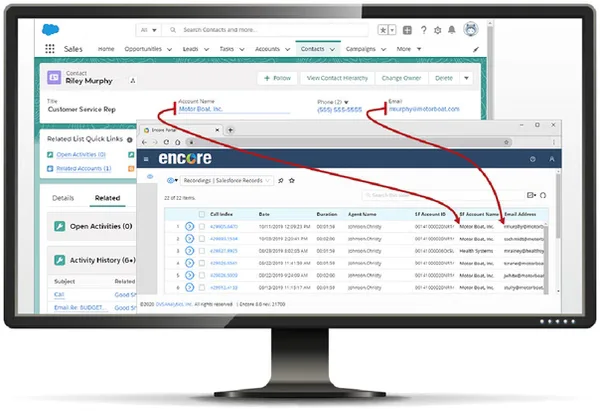600x411 pixels.
Task: Expand the Accounts tab chevron
Action: pyautogui.click(x=288, y=49)
